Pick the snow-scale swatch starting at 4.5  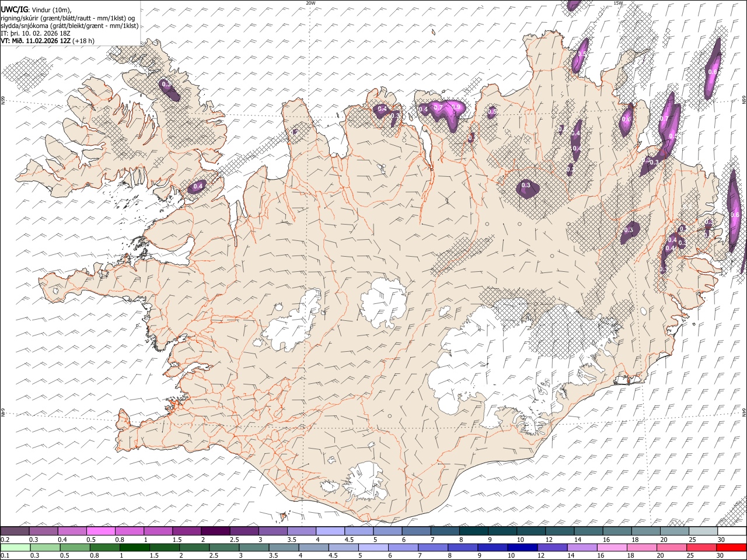(359, 531)
